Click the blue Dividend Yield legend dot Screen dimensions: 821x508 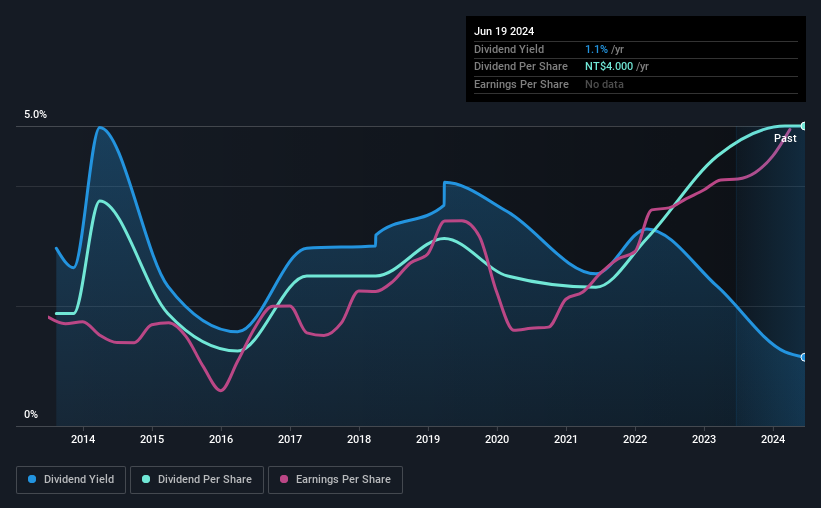32,479
